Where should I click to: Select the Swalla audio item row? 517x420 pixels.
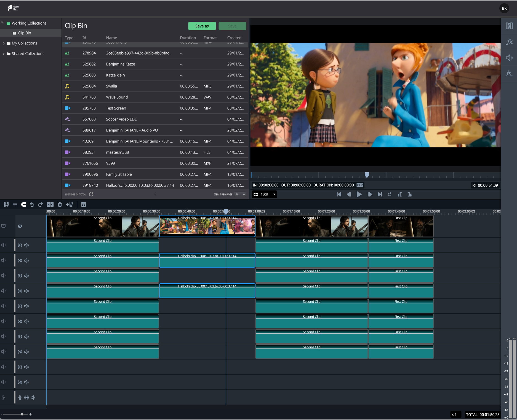coord(155,86)
